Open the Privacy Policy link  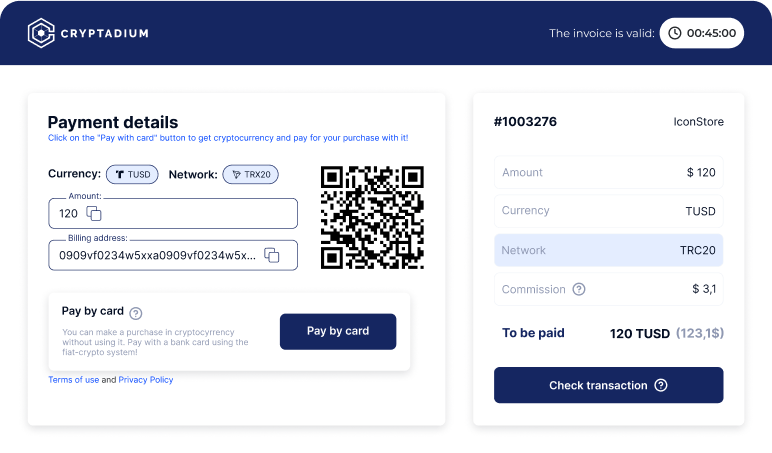146,380
